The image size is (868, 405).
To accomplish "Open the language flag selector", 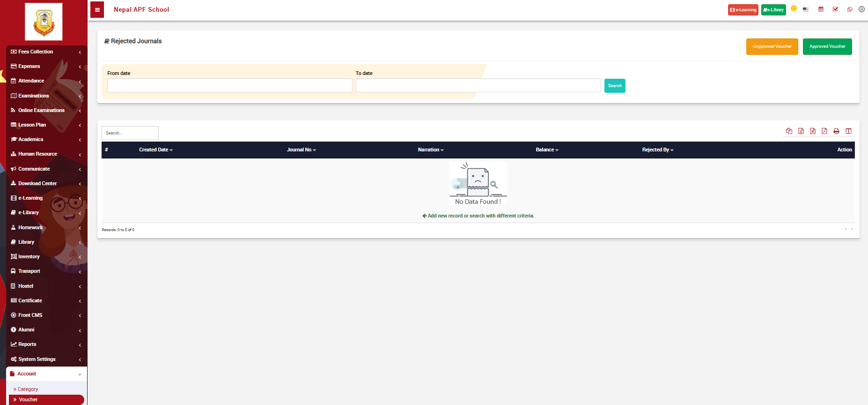I will (806, 9).
